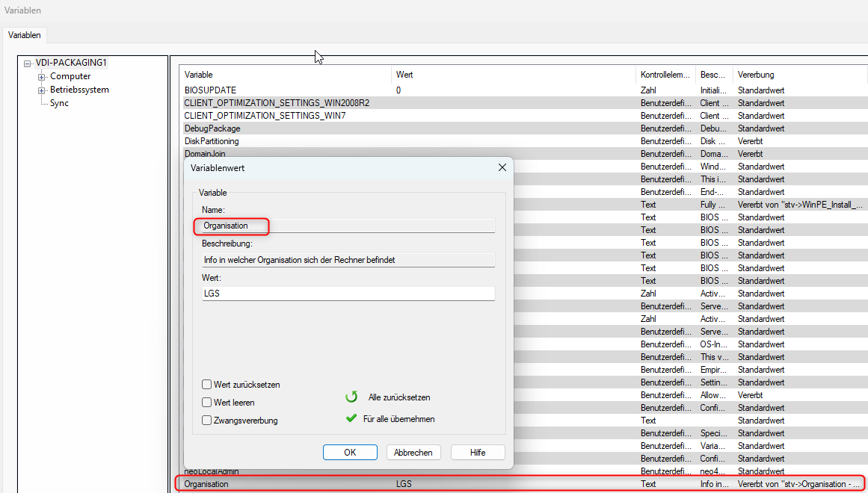868x493 pixels.
Task: Switch to the Variablen tab
Action: (25, 35)
